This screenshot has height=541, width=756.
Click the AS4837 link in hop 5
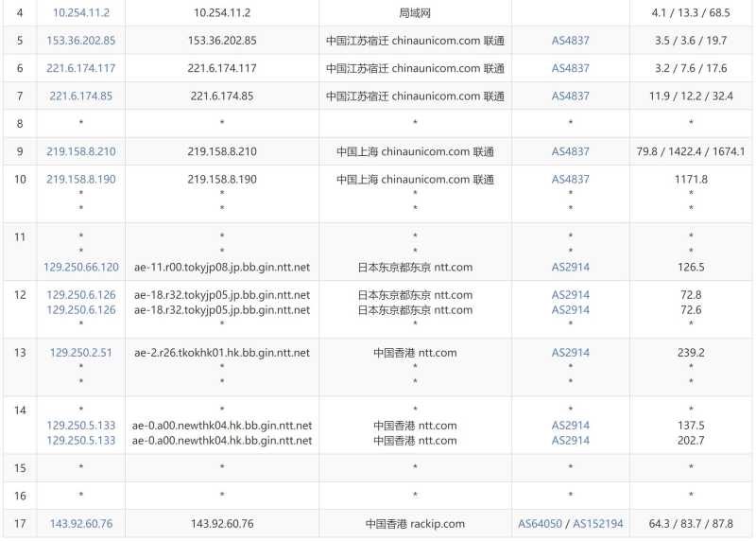pos(570,41)
